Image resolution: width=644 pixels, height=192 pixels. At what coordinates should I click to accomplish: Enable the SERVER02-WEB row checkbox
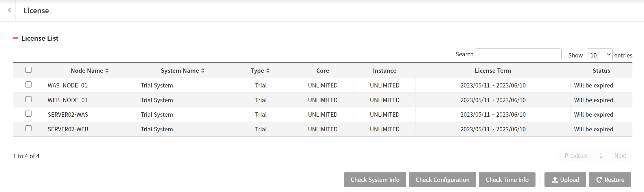coord(28,128)
